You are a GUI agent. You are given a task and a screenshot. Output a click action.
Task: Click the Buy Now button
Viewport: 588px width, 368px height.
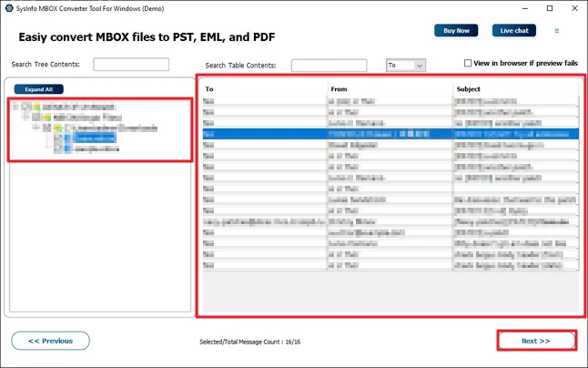point(456,31)
